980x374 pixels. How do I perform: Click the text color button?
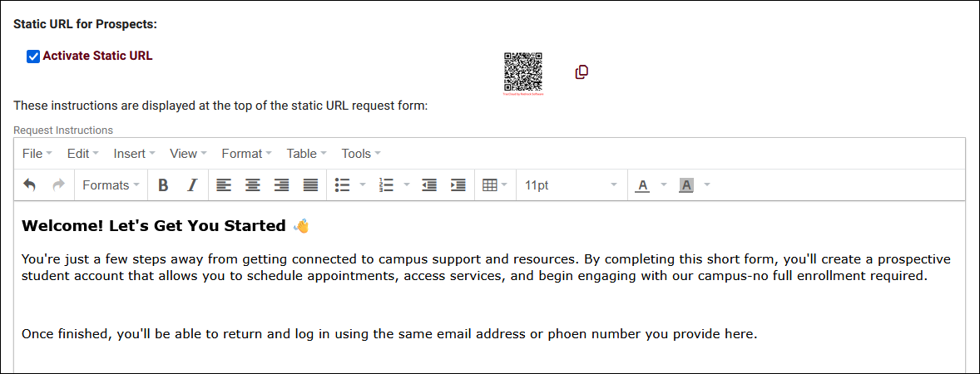(642, 185)
